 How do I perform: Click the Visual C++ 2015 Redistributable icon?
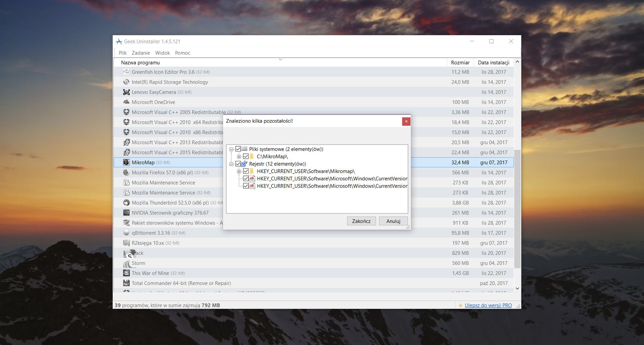tap(126, 153)
